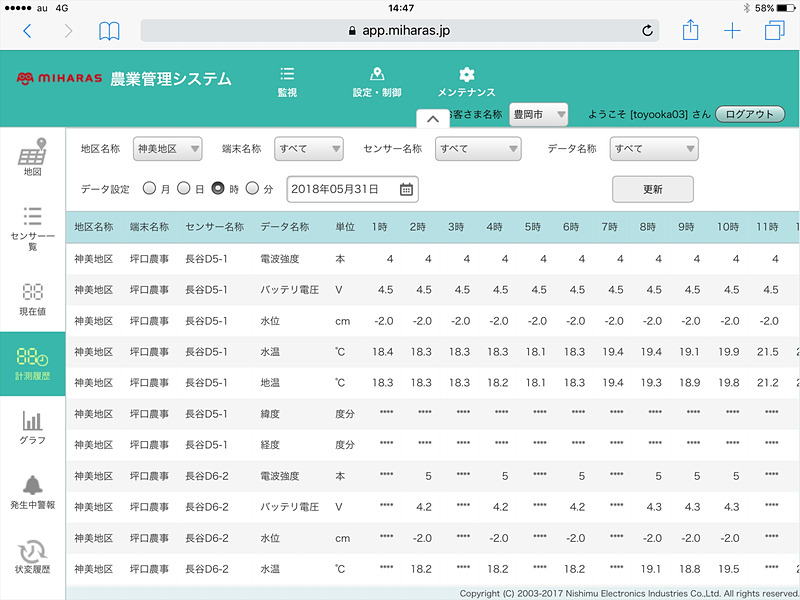Tap the Safari forward arrow

click(68, 31)
